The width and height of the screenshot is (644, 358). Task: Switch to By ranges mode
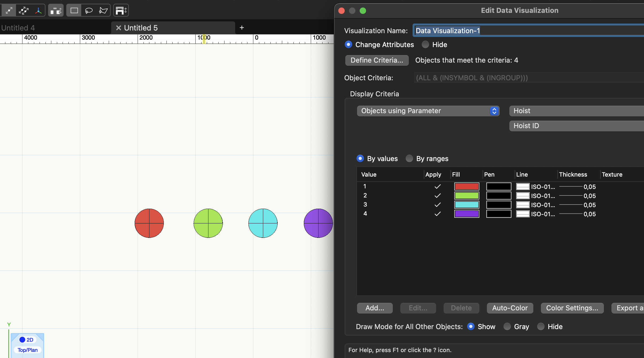409,158
